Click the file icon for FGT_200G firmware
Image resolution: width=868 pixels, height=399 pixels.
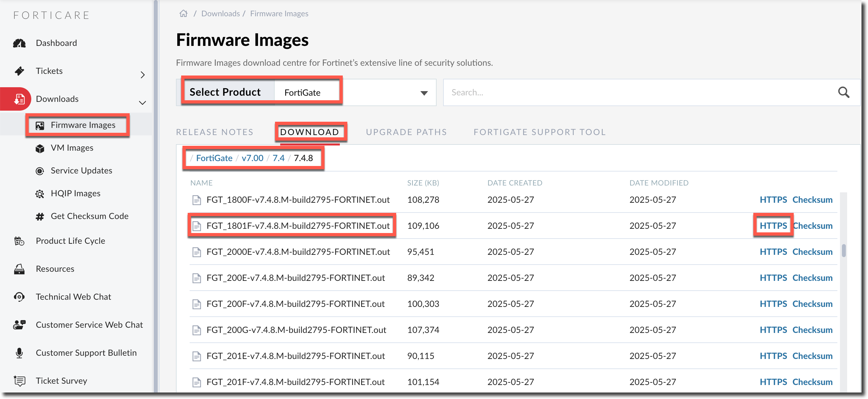(196, 330)
